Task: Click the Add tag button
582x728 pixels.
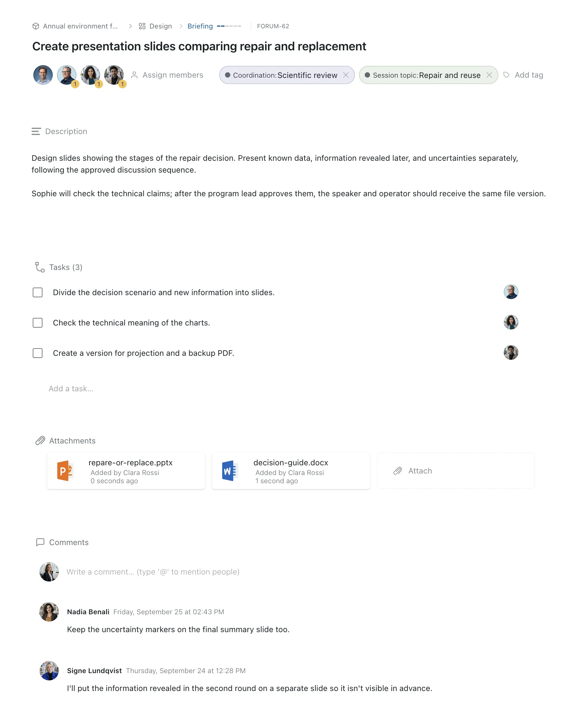Action: tap(529, 75)
